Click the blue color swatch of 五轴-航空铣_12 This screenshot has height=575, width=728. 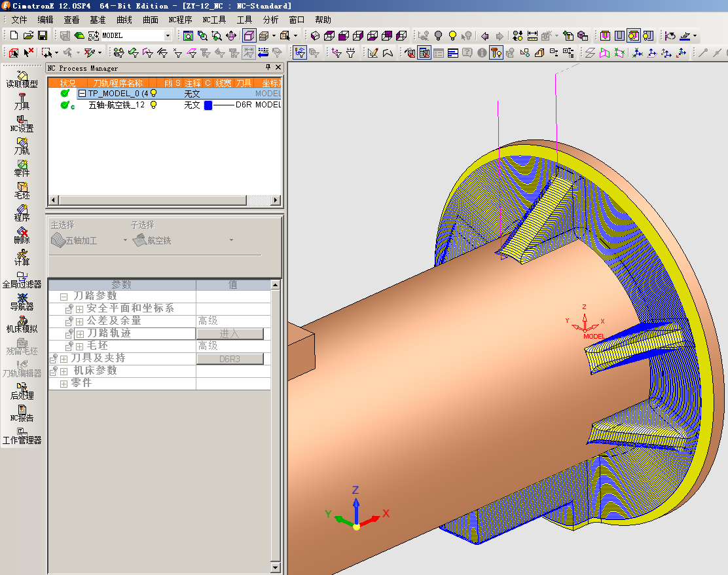(x=208, y=105)
